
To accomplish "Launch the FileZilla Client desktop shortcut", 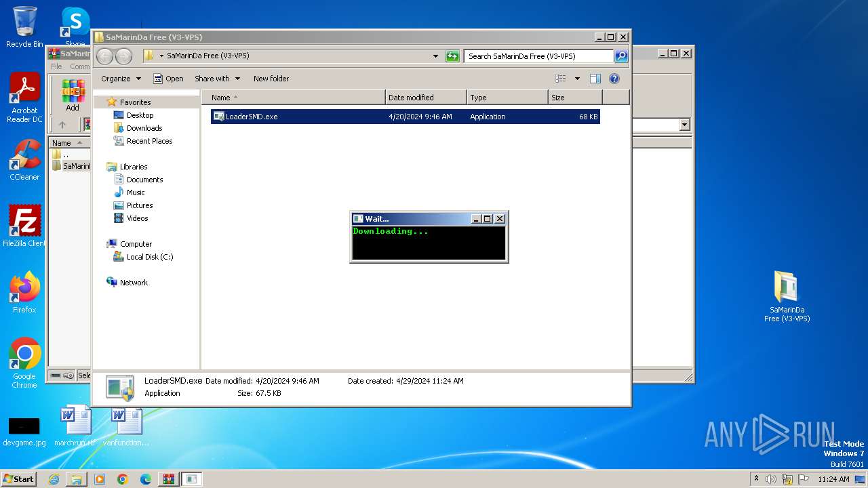I will (x=24, y=226).
